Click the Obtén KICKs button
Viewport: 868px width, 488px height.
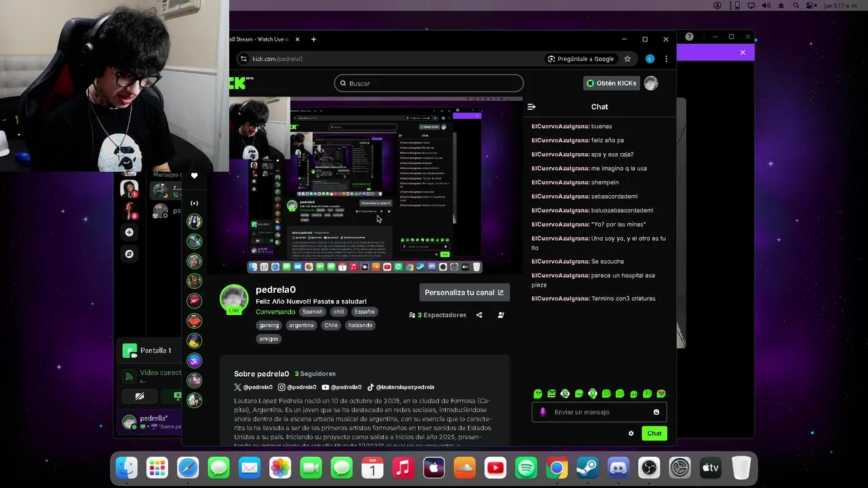(x=611, y=83)
